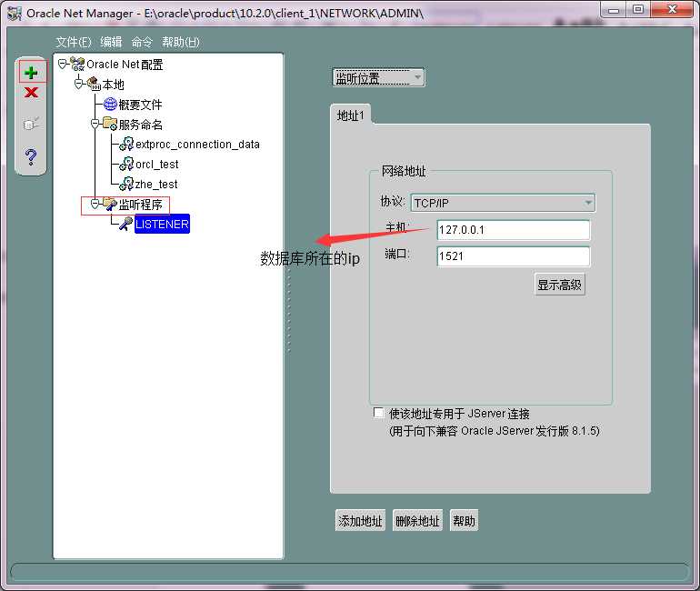
Task: Click the LISTENER node icon
Action: [x=125, y=224]
